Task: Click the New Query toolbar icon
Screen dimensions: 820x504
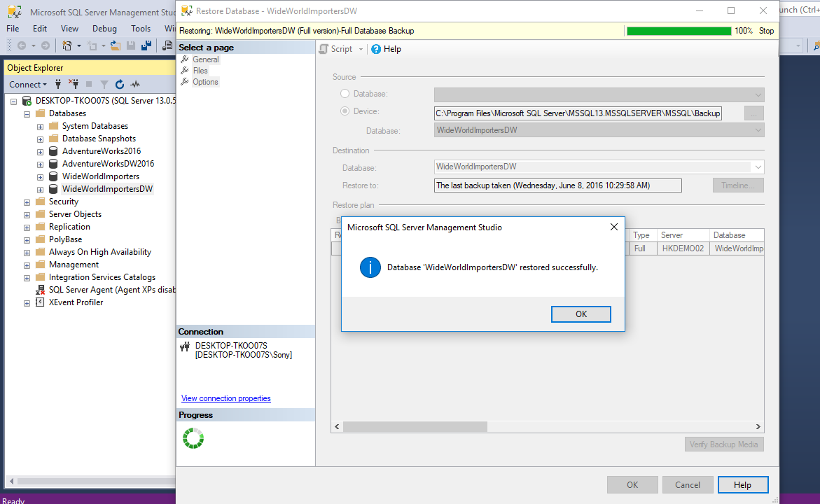Action: (167, 46)
